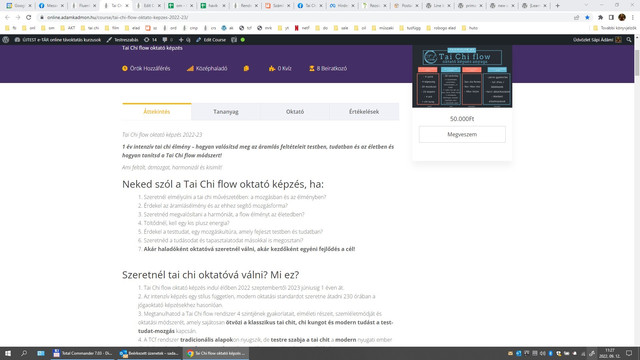Click the green status dot in admin bar
This screenshot has width=640, height=360.
click(243, 40)
